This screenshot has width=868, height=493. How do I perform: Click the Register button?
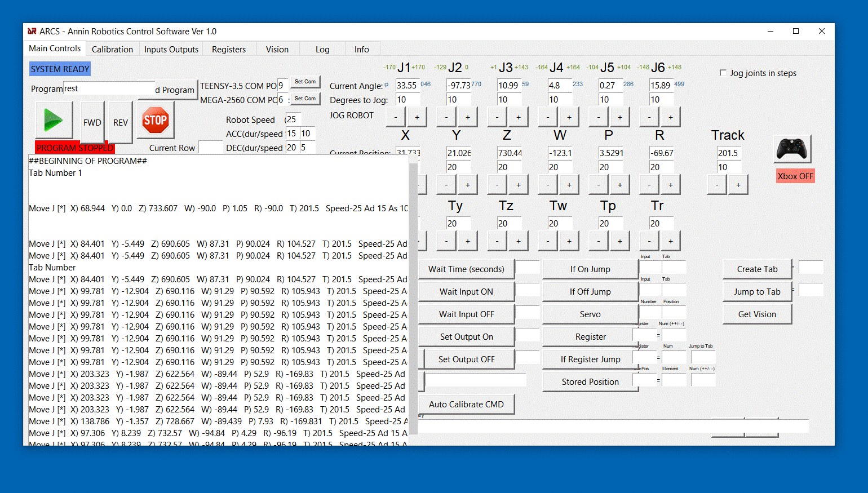tap(590, 337)
